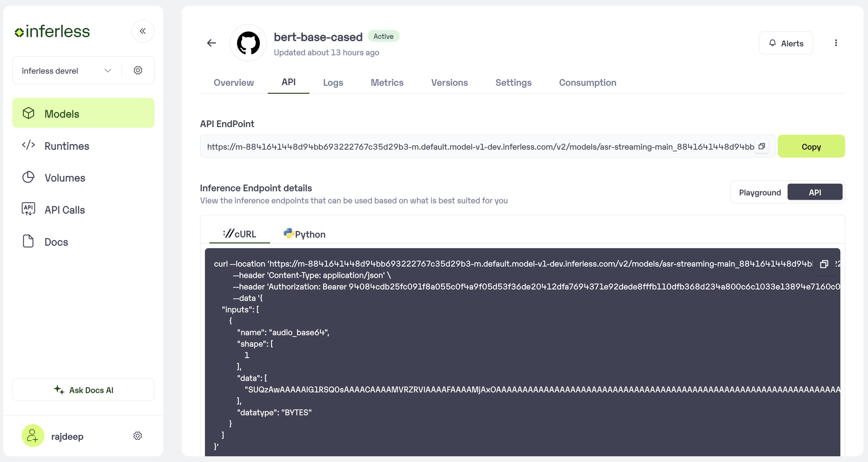
Task: Open user settings gear next to rajdeep
Action: pyautogui.click(x=138, y=436)
